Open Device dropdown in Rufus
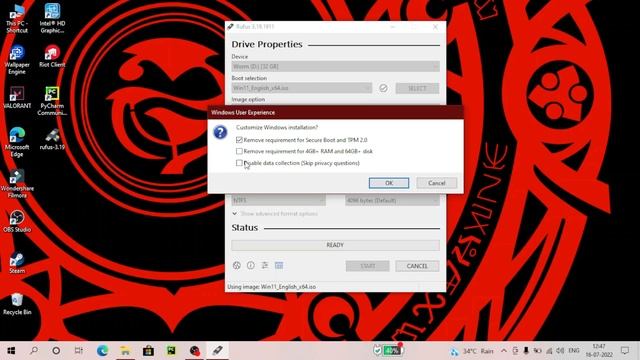This screenshot has width=640, height=360. tap(336, 66)
